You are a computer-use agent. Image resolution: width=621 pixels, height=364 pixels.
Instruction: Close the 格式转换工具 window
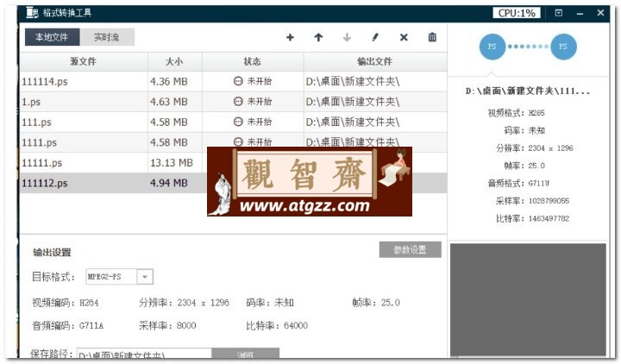click(600, 13)
